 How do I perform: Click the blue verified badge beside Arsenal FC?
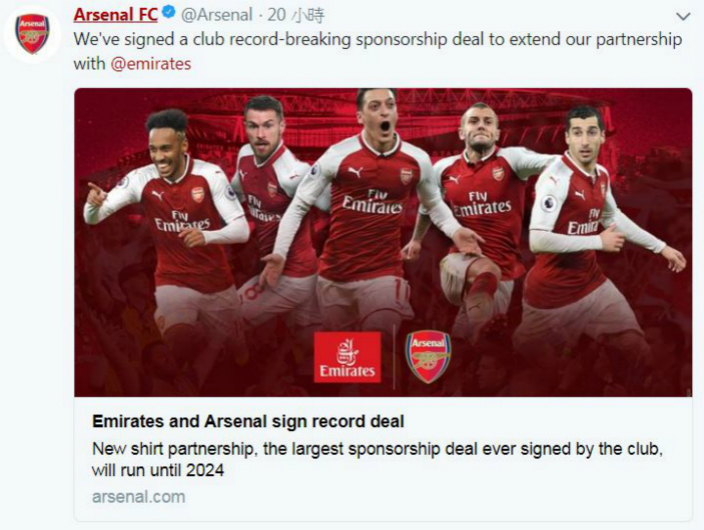coord(169,13)
